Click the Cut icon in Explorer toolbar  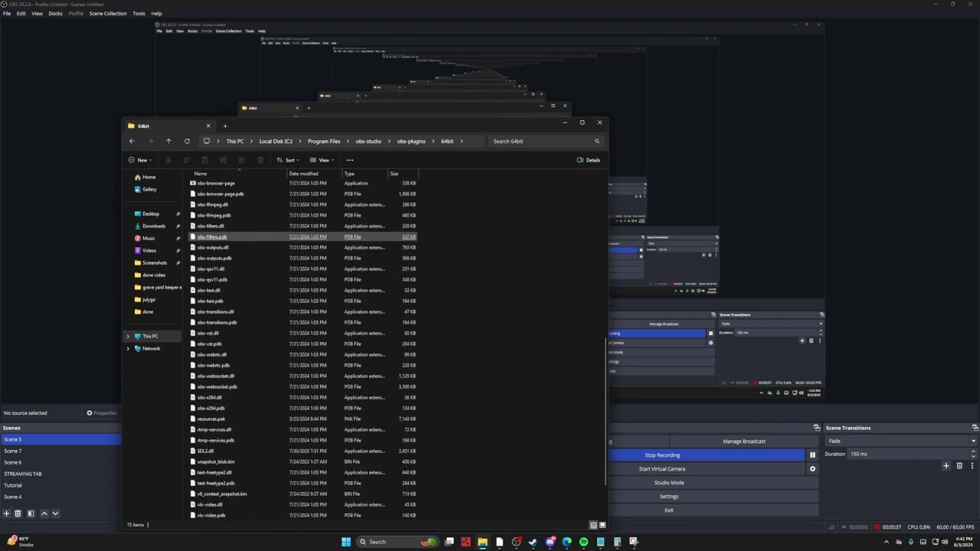[x=168, y=160]
